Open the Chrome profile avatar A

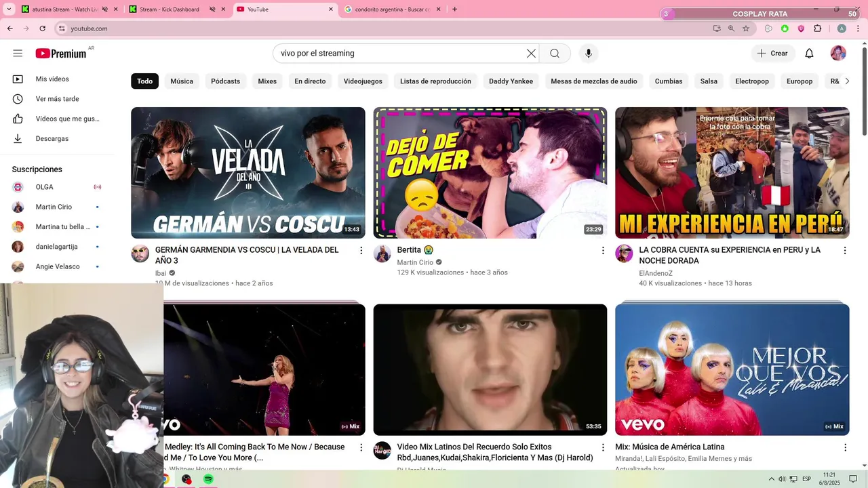click(x=842, y=28)
